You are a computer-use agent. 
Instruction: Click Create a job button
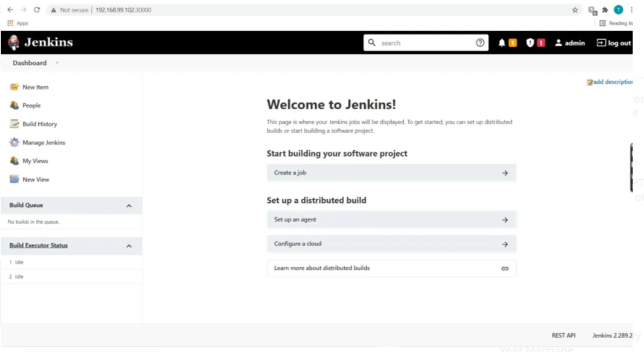point(391,173)
